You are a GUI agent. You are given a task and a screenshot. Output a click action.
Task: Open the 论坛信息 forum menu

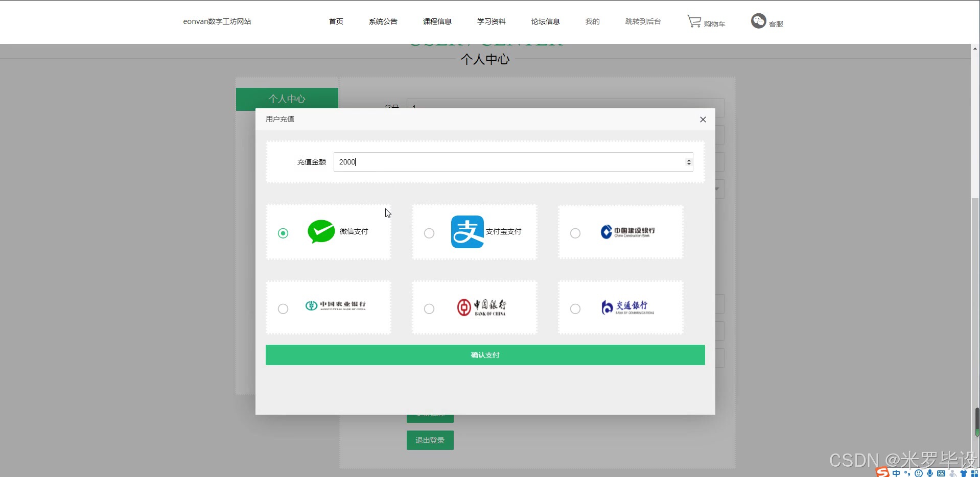pyautogui.click(x=546, y=21)
